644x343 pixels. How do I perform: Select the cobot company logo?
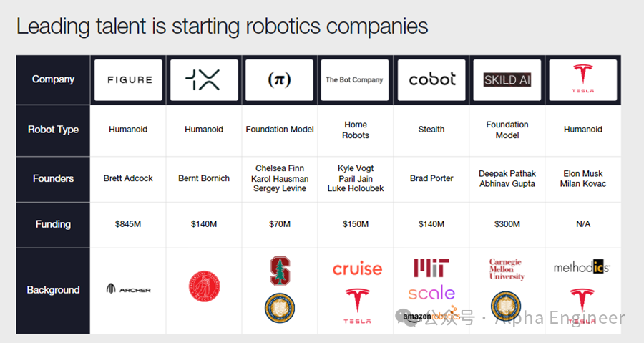click(x=431, y=79)
